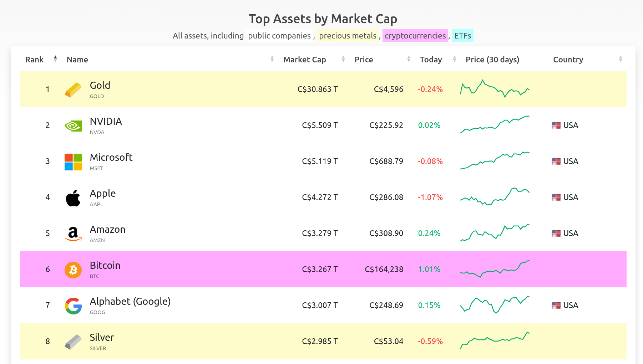
Task: Click the GOOG ticker symbol
Action: coord(97,312)
